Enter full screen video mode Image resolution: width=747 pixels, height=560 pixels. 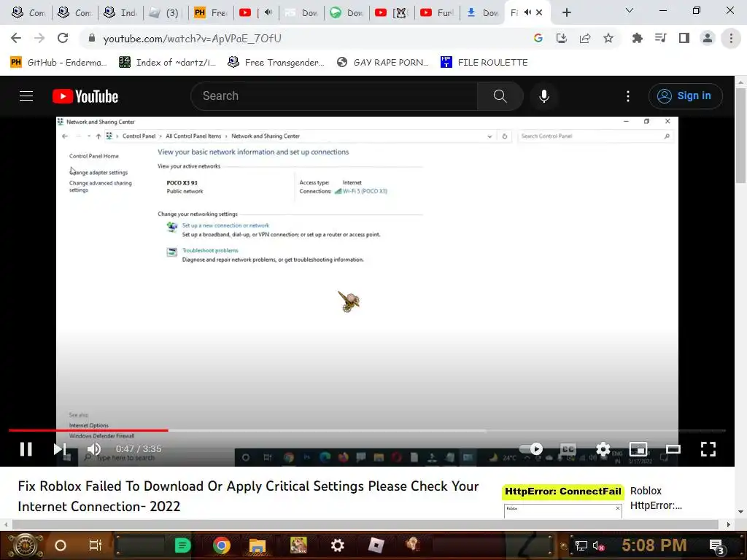708,449
